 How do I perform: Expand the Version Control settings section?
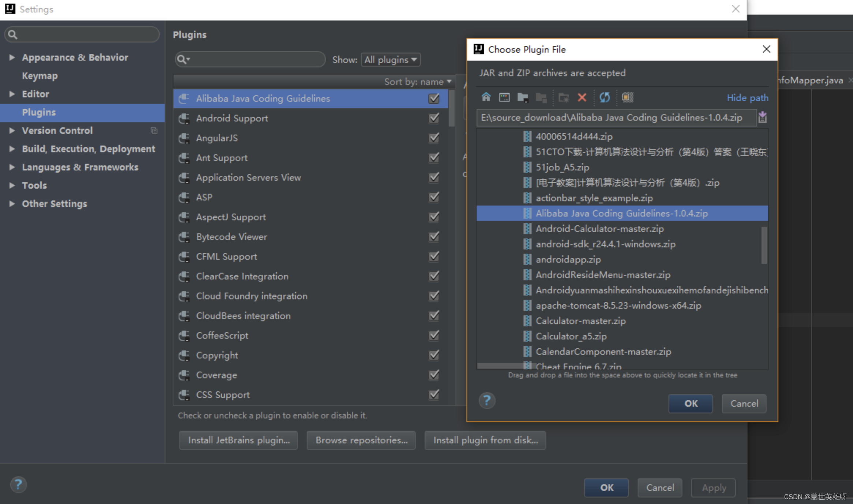(11, 131)
